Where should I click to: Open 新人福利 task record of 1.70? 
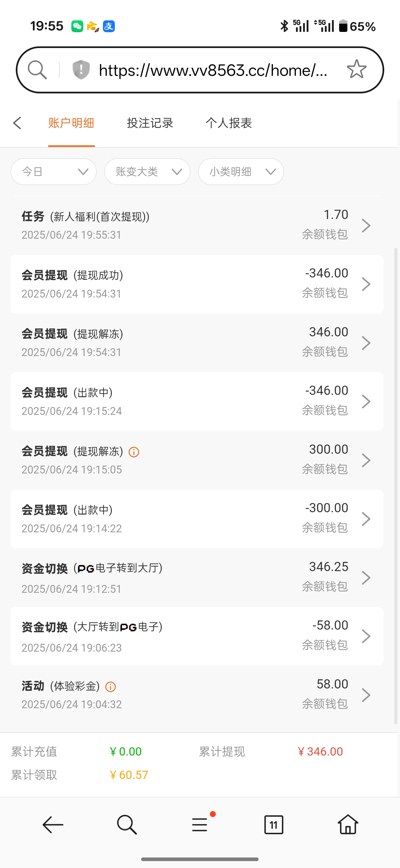(197, 225)
